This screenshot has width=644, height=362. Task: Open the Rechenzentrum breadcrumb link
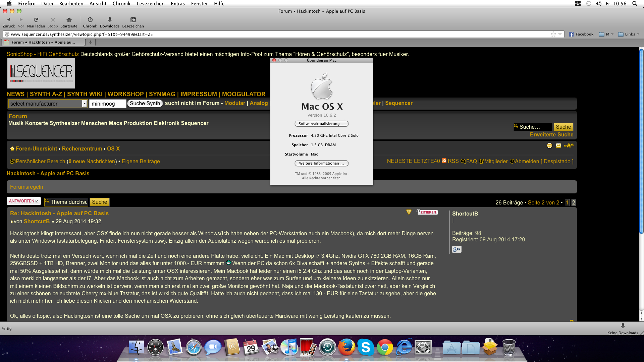point(82,148)
